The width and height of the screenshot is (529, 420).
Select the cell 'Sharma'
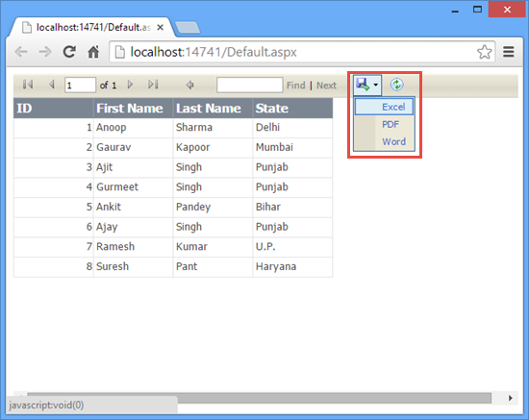point(213,128)
